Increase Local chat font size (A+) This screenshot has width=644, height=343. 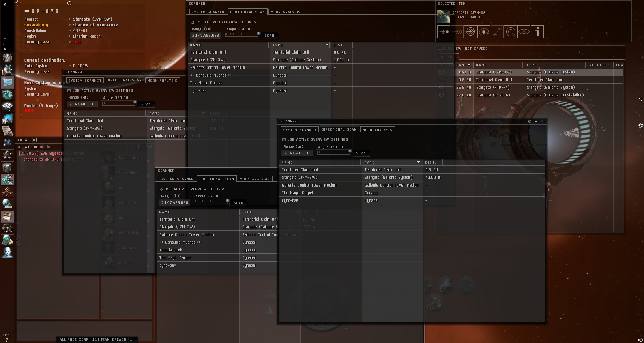pyautogui.click(x=27, y=147)
